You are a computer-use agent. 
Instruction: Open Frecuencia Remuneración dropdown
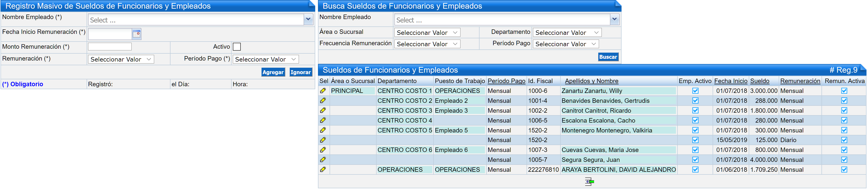427,44
